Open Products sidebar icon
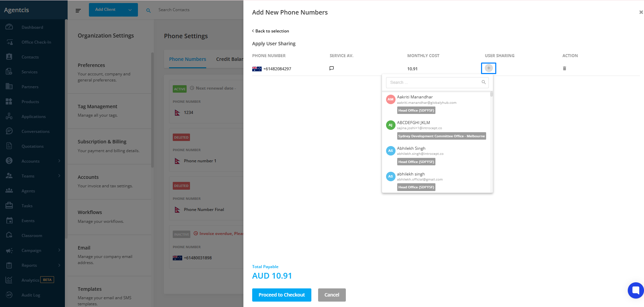 point(9,101)
